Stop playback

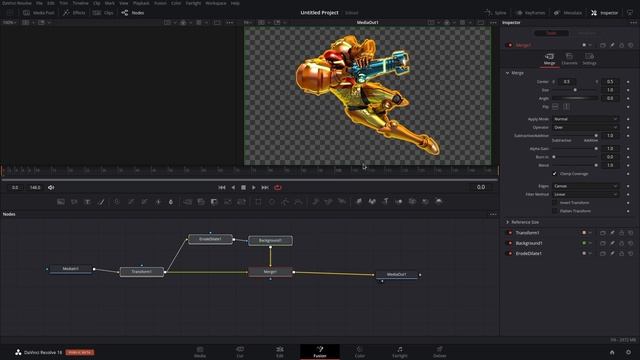click(243, 187)
